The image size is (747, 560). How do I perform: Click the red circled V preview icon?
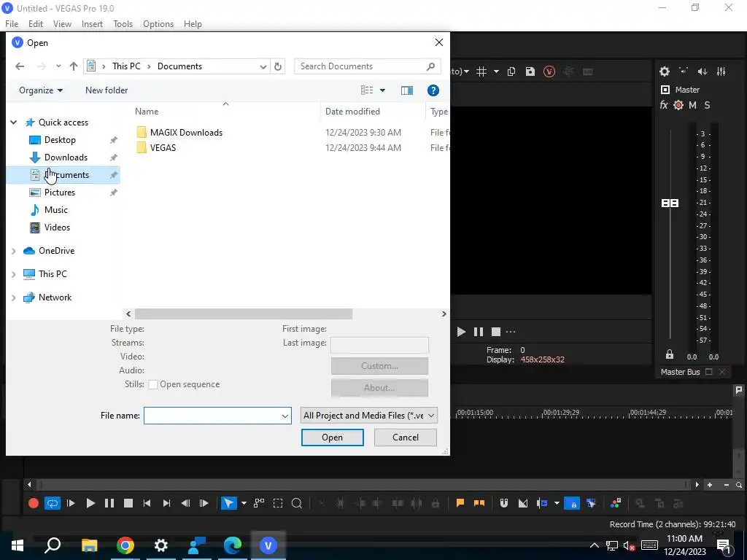click(549, 71)
